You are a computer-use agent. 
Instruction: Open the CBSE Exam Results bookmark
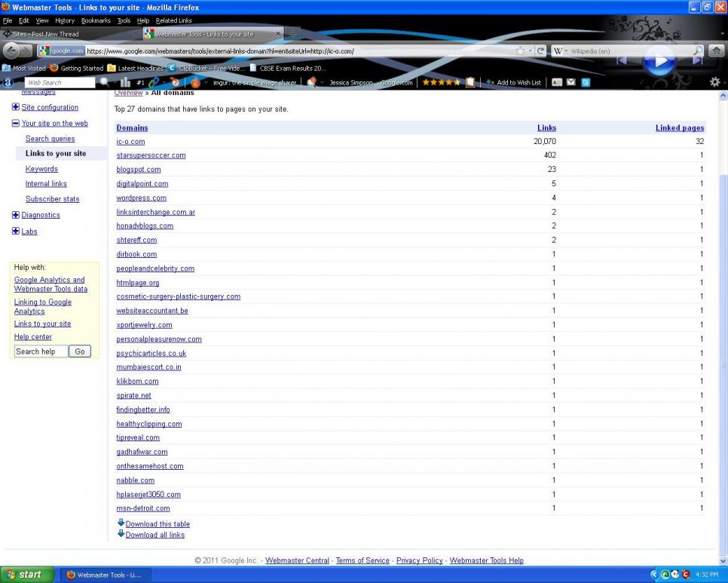click(x=287, y=69)
